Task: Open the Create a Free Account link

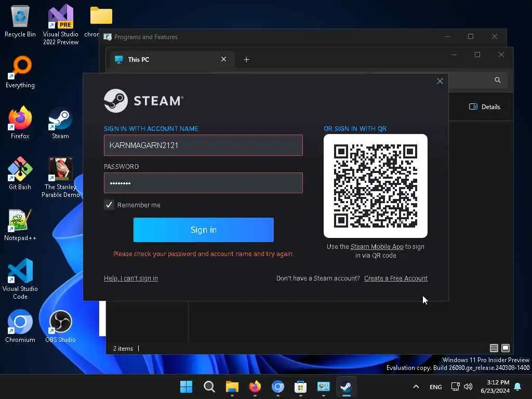Action: [x=395, y=278]
